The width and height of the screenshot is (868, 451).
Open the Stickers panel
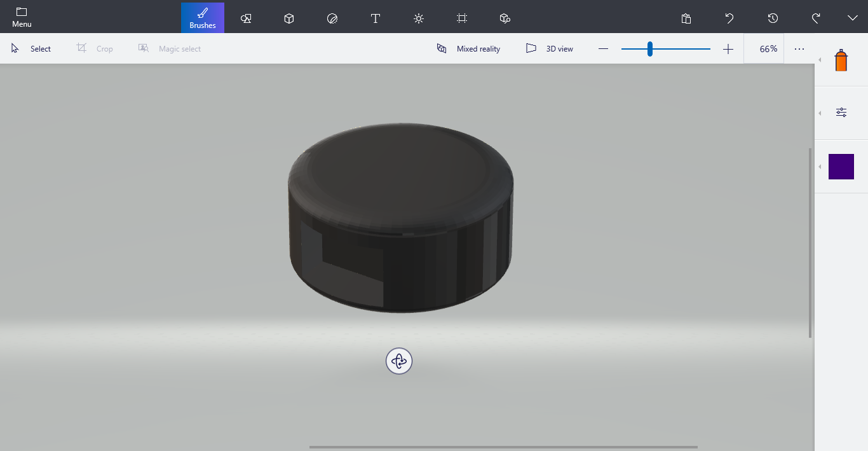[332, 18]
